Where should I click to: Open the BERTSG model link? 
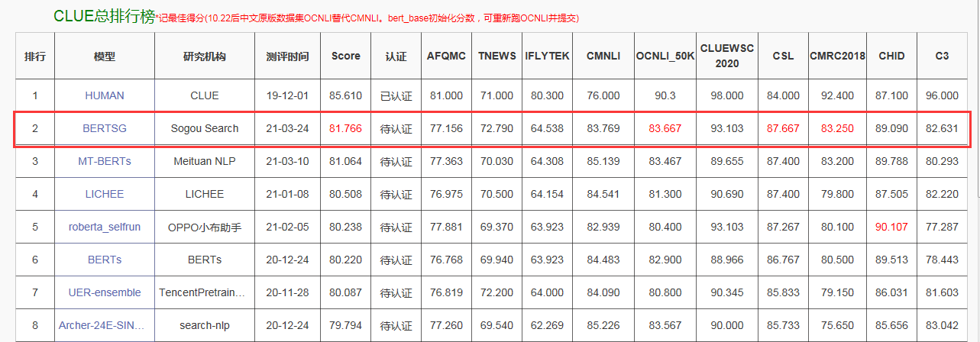pos(105,128)
